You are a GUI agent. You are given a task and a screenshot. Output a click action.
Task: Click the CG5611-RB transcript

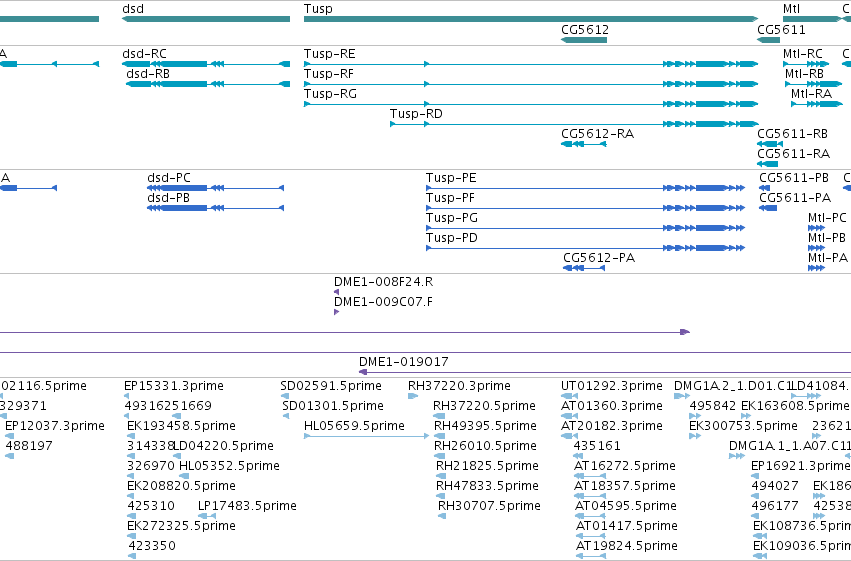770,144
